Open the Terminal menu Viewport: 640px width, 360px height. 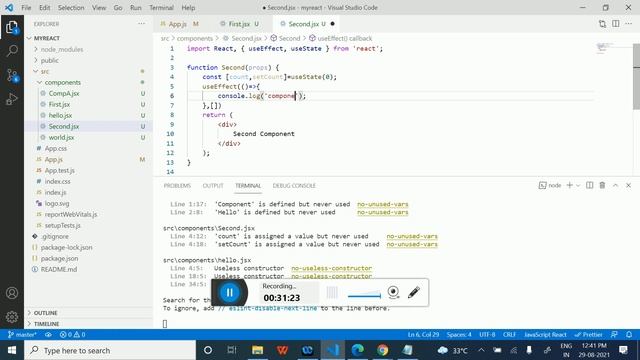point(161,7)
